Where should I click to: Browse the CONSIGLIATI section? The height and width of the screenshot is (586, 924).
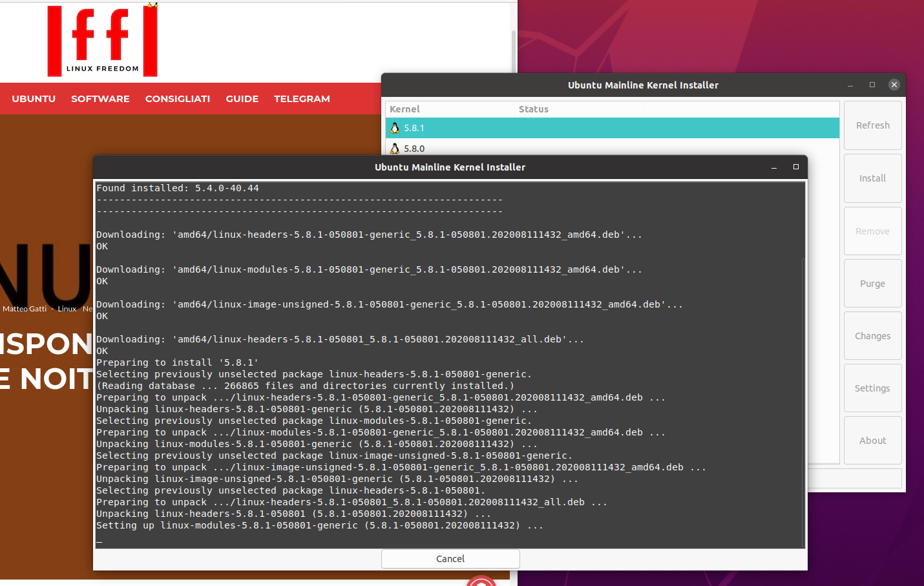click(x=177, y=98)
